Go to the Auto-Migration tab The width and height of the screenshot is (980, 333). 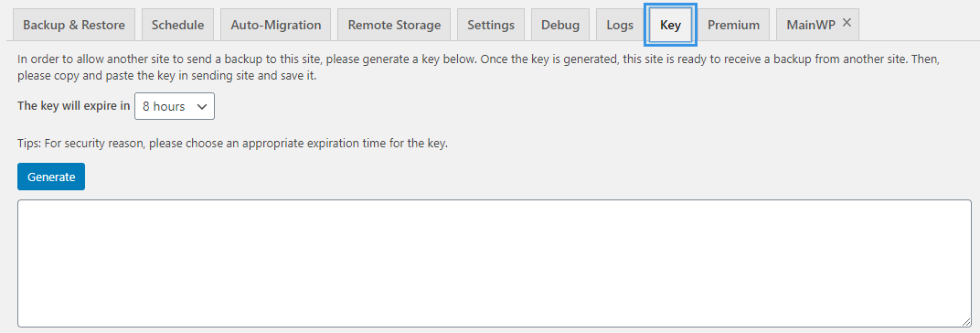(276, 25)
